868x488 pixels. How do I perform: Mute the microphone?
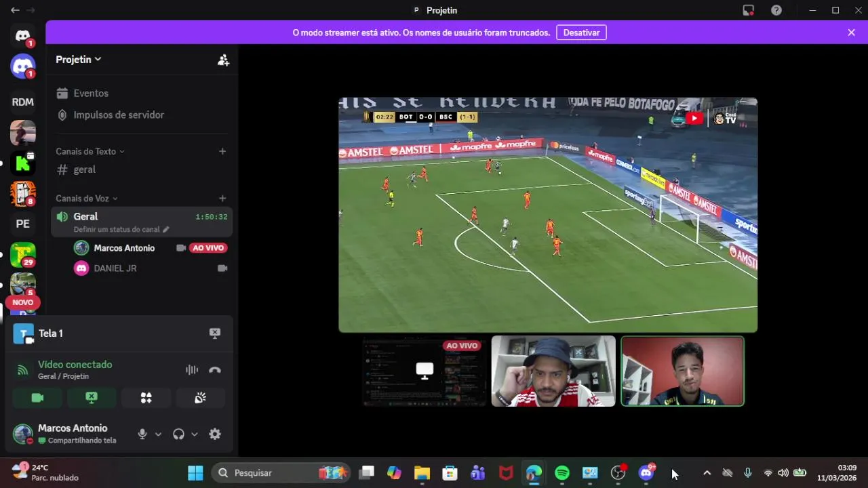click(x=142, y=434)
